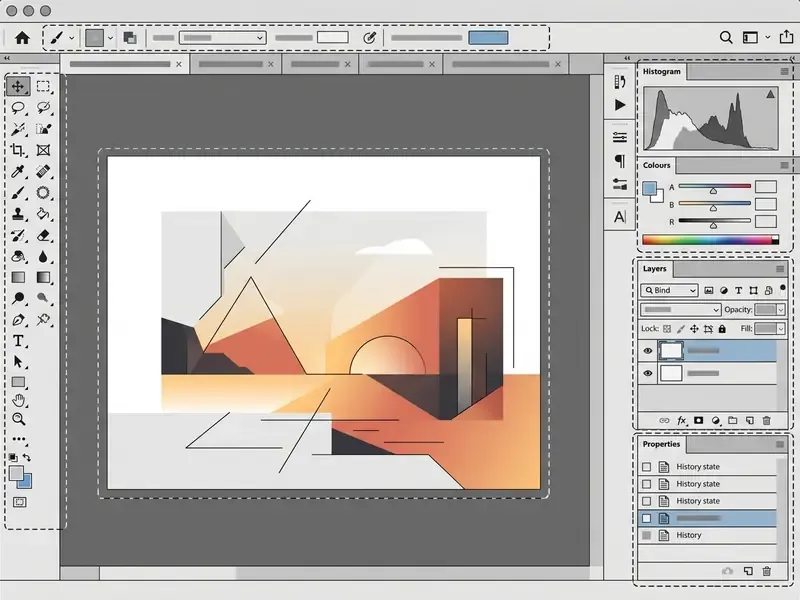Click the Share export icon

(x=786, y=37)
